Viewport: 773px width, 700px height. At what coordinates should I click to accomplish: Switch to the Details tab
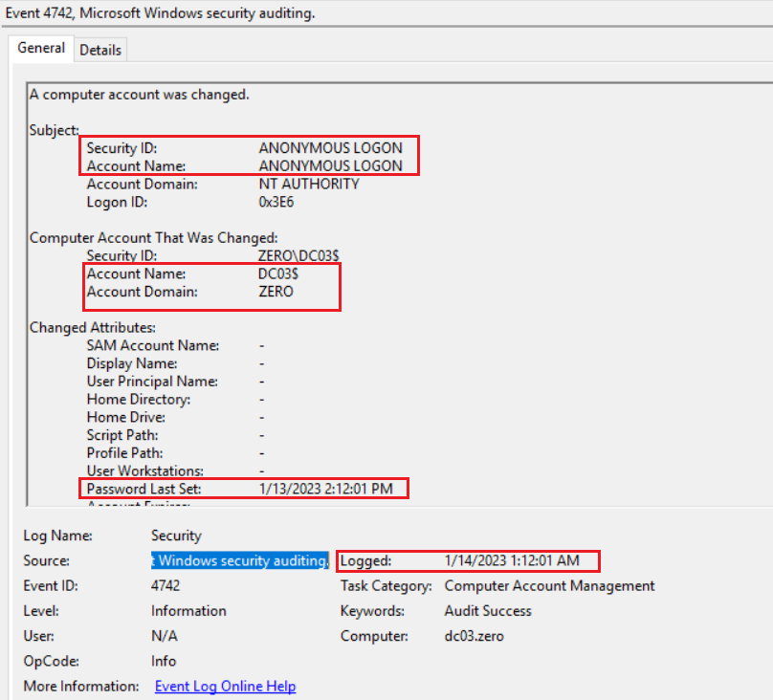[100, 50]
